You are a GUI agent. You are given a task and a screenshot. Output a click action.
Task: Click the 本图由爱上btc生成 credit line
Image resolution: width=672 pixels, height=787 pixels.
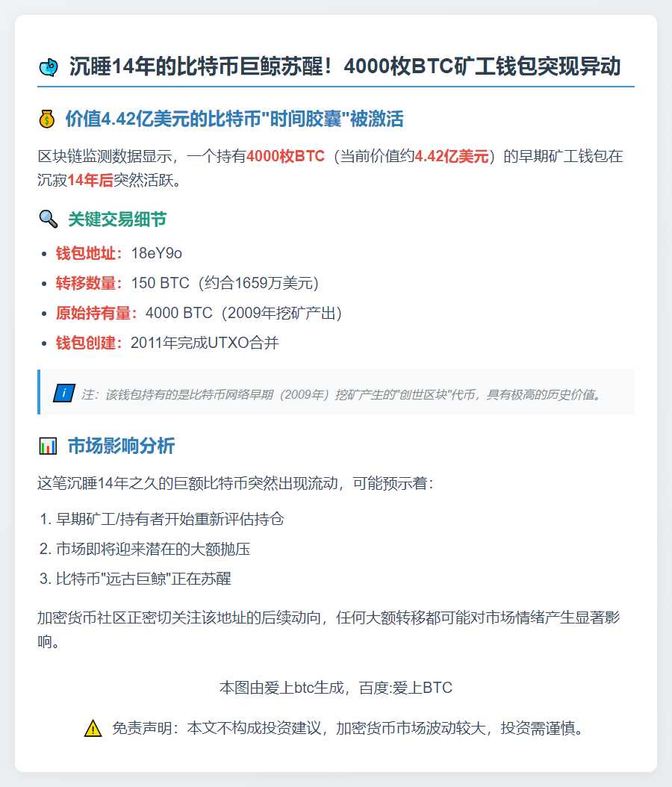click(336, 687)
